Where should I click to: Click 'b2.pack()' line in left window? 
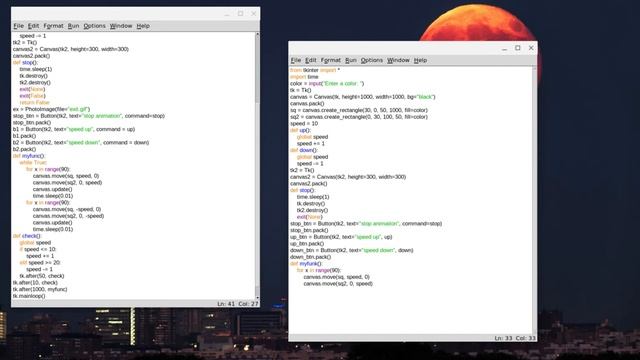tap(24, 149)
